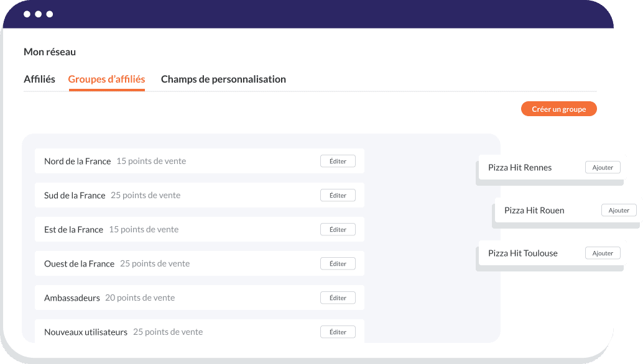This screenshot has width=643, height=364.
Task: Add Pizza Hit Rouen to a group
Action: click(x=618, y=210)
